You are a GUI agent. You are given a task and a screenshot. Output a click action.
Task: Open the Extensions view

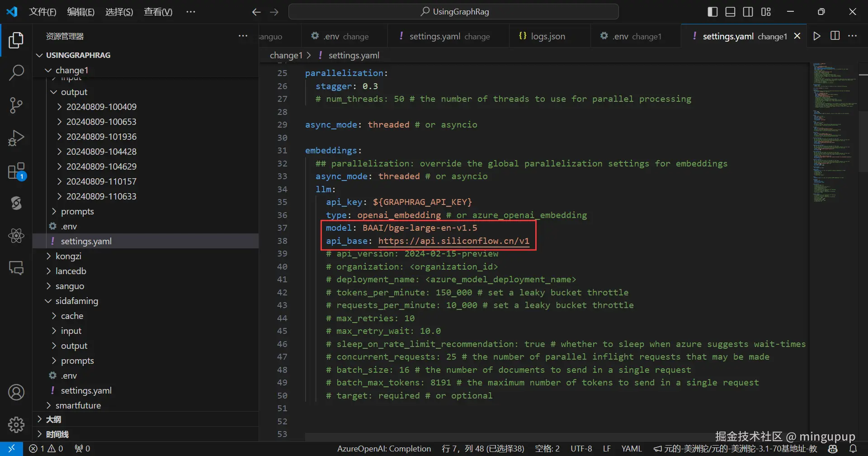point(16,171)
